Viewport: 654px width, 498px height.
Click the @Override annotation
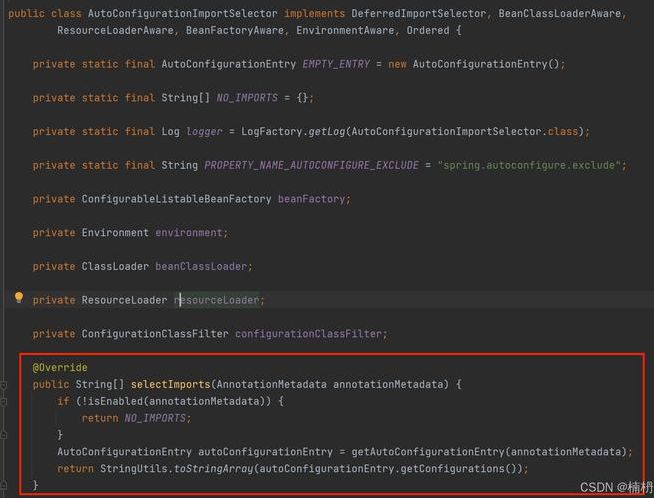coord(59,367)
